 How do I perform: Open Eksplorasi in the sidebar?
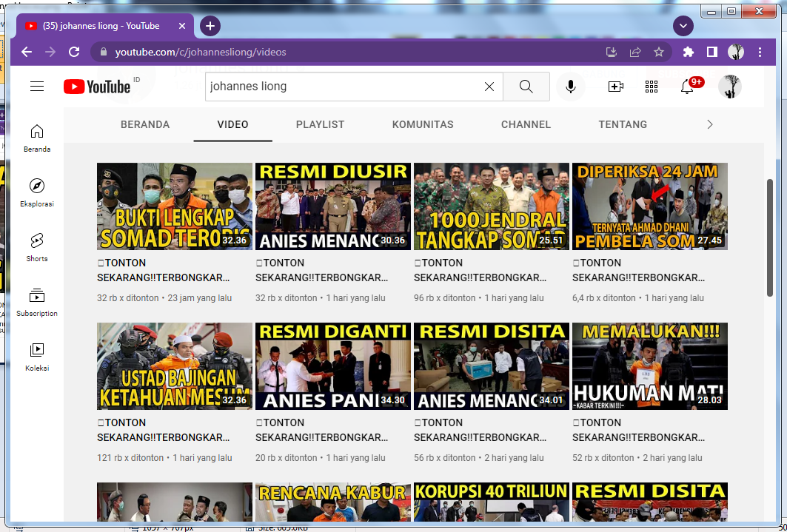[36, 193]
